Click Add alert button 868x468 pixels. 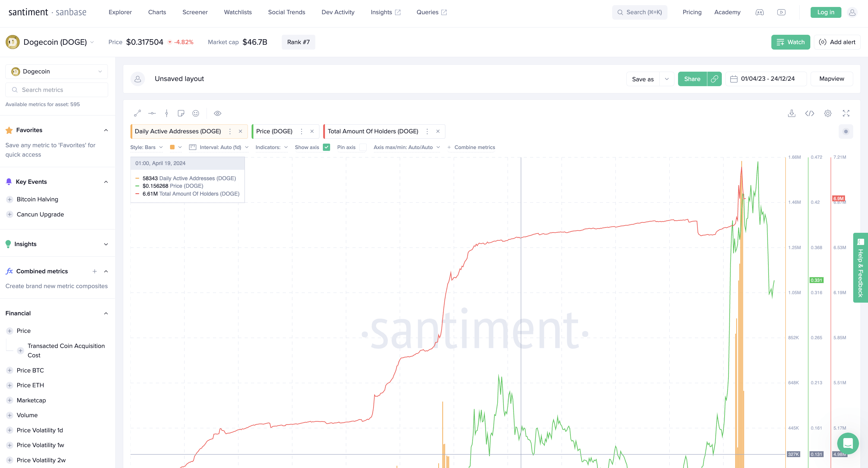(837, 42)
